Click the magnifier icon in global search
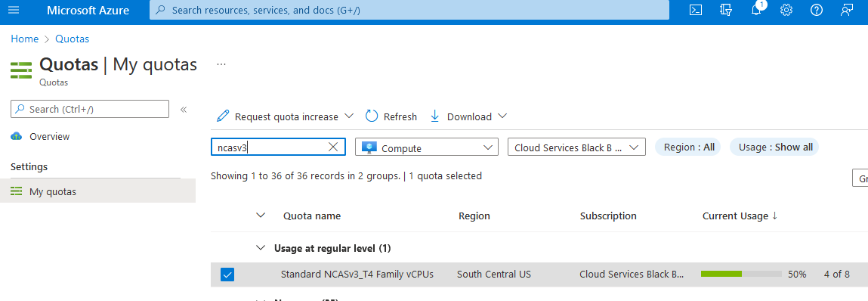868x301 pixels. pos(161,10)
